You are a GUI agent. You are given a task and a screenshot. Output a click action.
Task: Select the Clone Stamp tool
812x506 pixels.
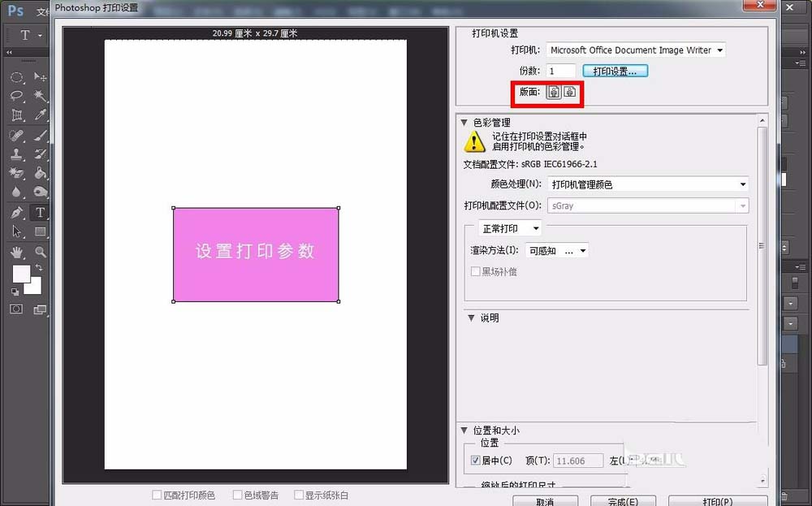(16, 154)
